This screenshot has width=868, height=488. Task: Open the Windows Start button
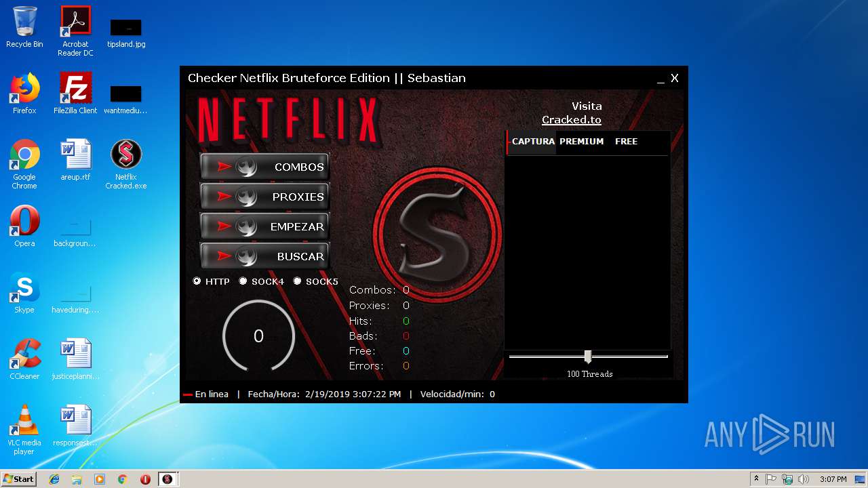point(18,479)
